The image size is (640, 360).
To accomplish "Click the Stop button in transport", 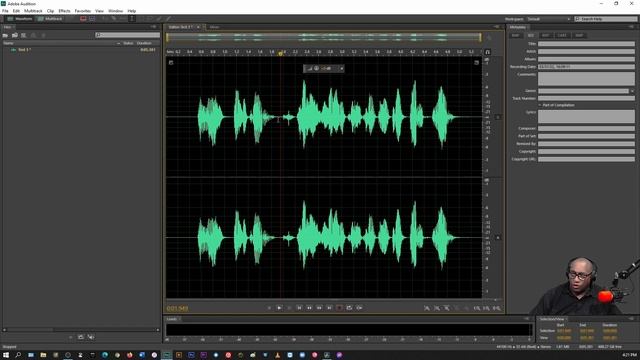I will point(269,308).
